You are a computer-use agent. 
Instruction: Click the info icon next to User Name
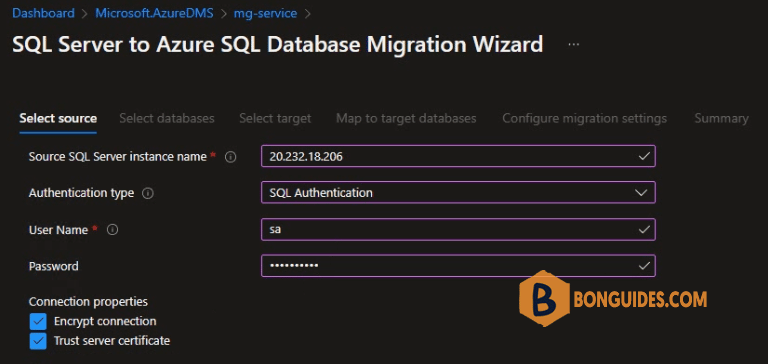point(112,230)
